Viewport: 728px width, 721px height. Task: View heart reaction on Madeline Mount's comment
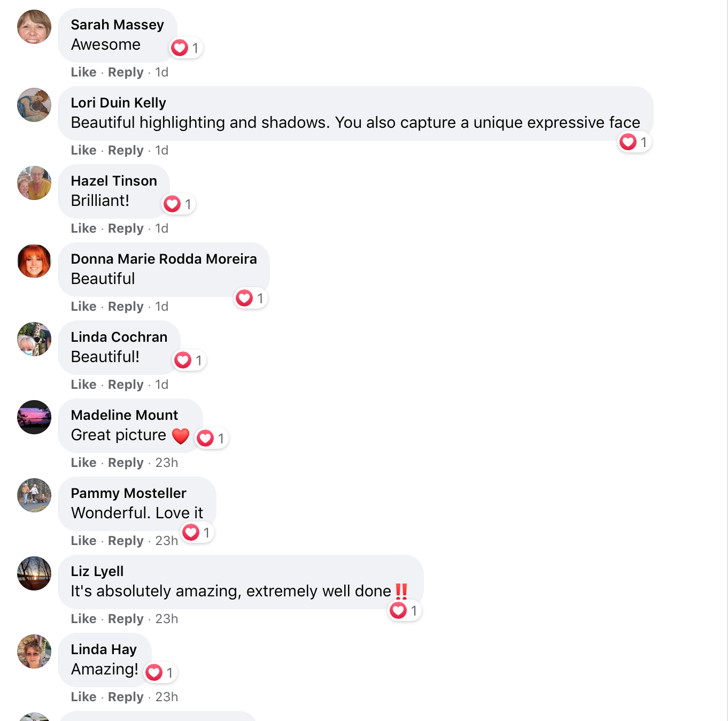tap(212, 439)
